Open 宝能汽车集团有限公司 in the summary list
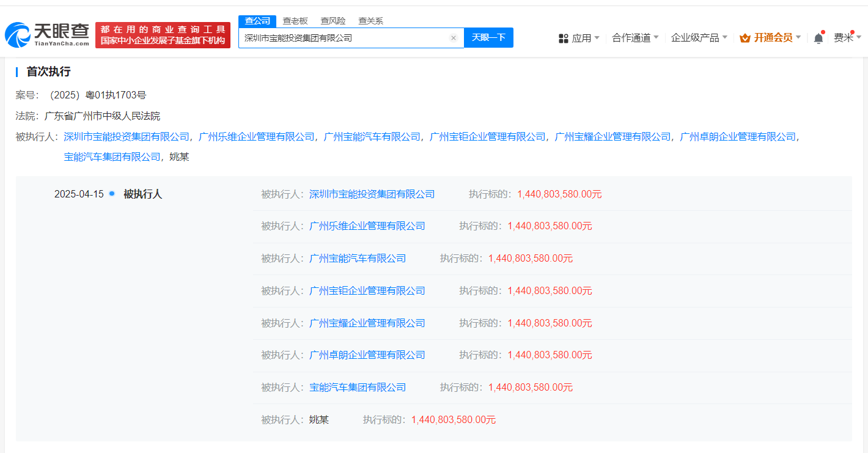 point(112,157)
